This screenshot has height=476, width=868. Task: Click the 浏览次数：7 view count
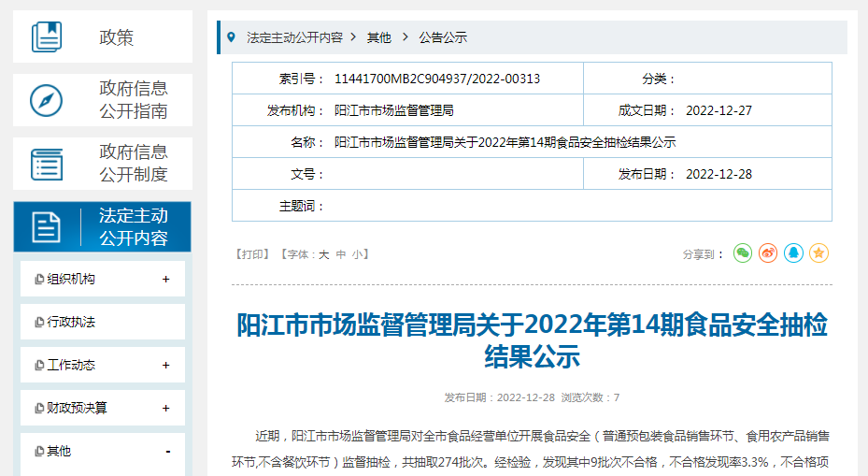tap(591, 397)
